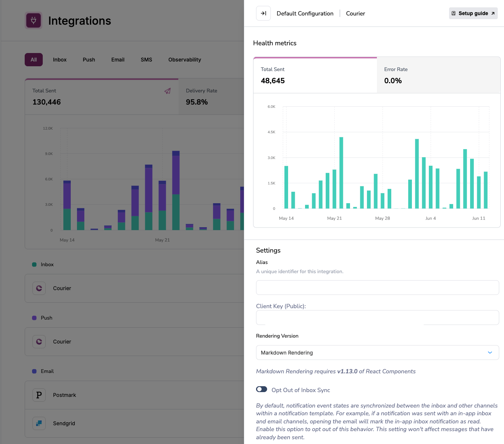Collapse the side panel with arrow icon
This screenshot has height=444, width=504.
click(263, 14)
